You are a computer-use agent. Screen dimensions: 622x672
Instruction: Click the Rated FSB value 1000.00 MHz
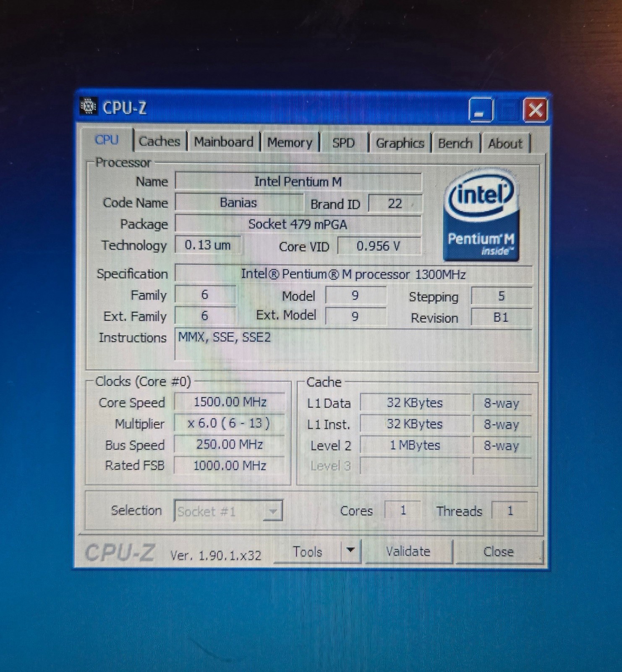pos(230,465)
